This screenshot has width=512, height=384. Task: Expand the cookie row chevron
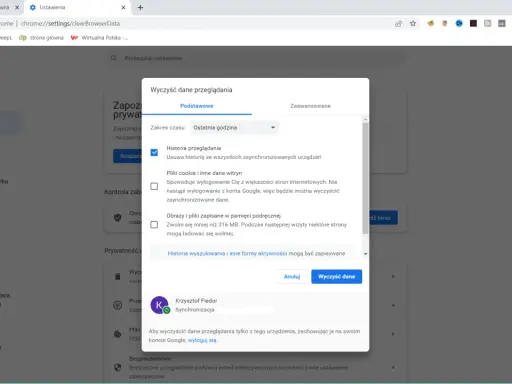pyautogui.click(x=393, y=334)
